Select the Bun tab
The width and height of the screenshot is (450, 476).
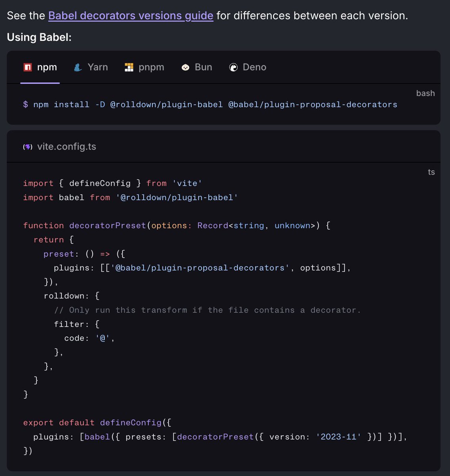point(197,67)
